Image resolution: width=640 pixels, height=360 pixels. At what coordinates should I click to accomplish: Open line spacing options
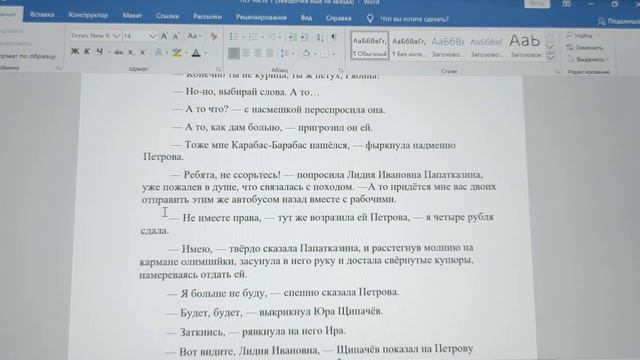click(x=284, y=53)
